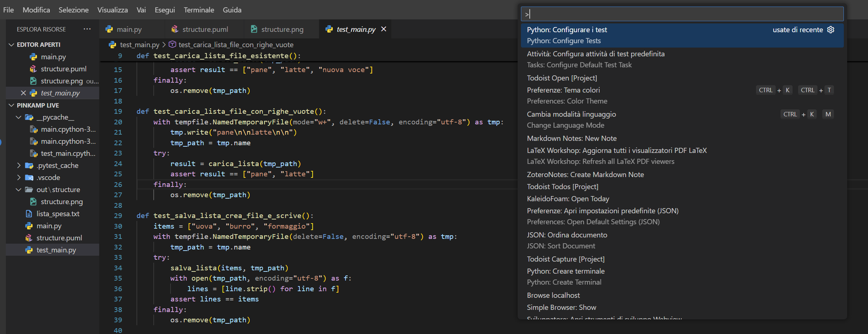Open the Esegui menu

click(165, 10)
